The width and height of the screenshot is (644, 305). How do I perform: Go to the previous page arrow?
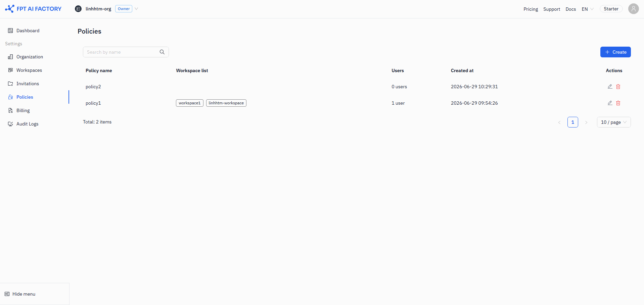[559, 122]
